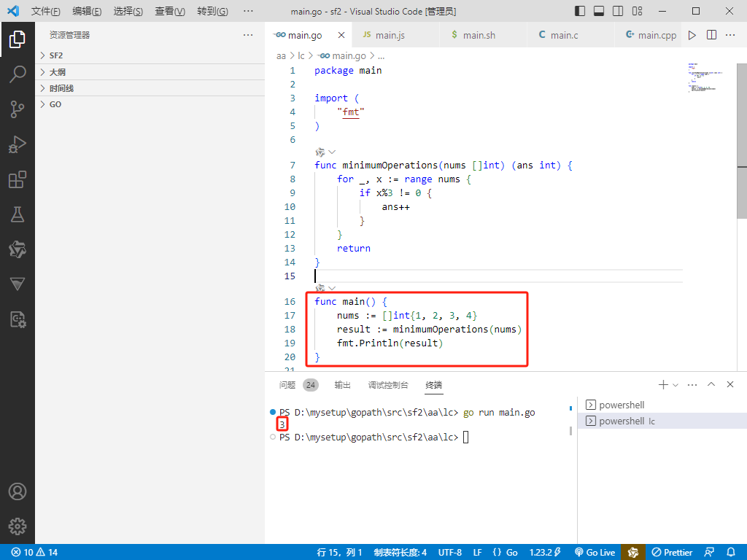Run the Go file with play button
This screenshot has width=747, height=560.
click(692, 35)
